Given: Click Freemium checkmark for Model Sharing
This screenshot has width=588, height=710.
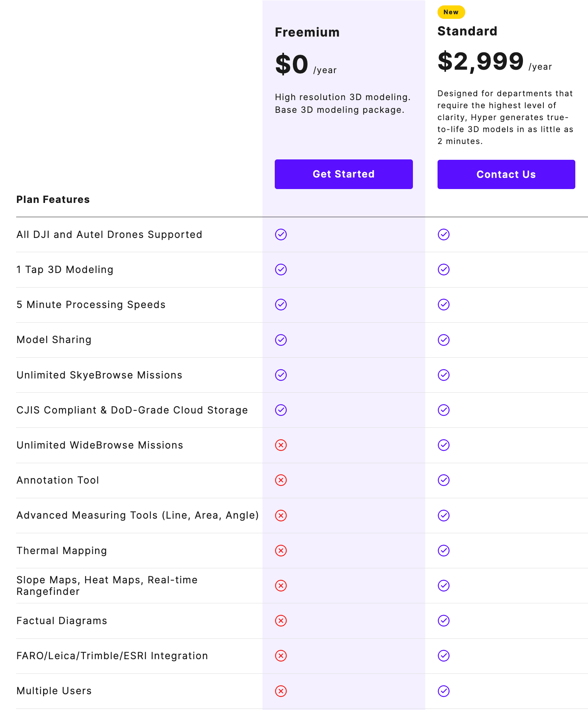Looking at the screenshot, I should point(281,340).
